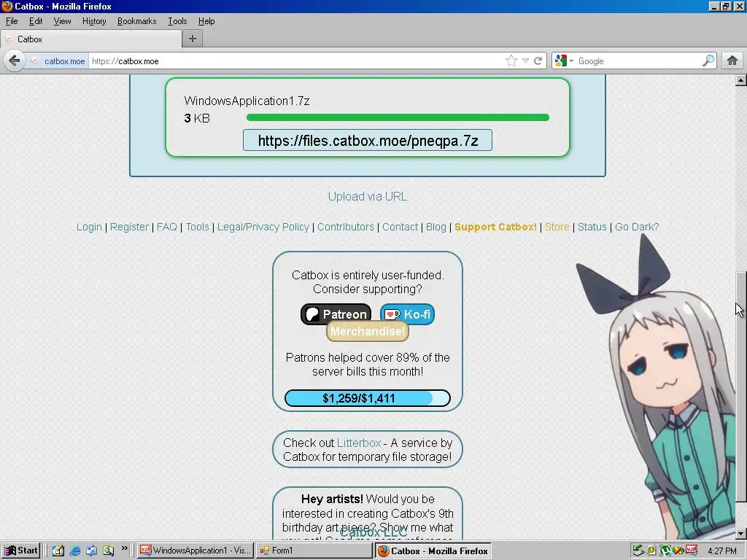This screenshot has width=747, height=560.
Task: Open the Contributors link
Action: click(345, 227)
